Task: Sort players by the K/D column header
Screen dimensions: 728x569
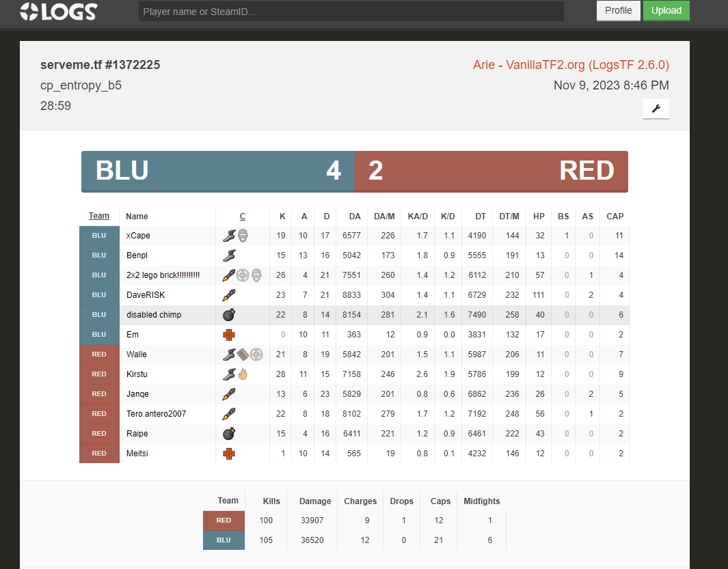Action: point(448,217)
